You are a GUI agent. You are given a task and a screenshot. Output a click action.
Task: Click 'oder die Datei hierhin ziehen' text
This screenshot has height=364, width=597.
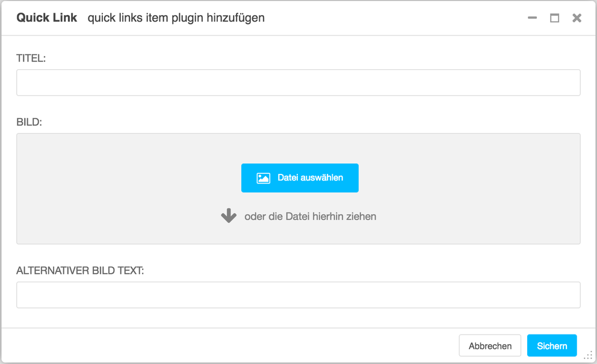(311, 216)
